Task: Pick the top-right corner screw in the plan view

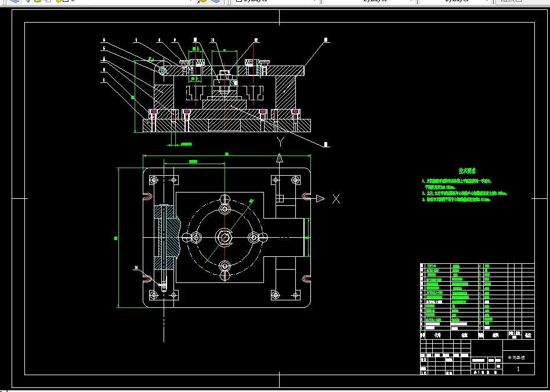Action: pos(295,180)
